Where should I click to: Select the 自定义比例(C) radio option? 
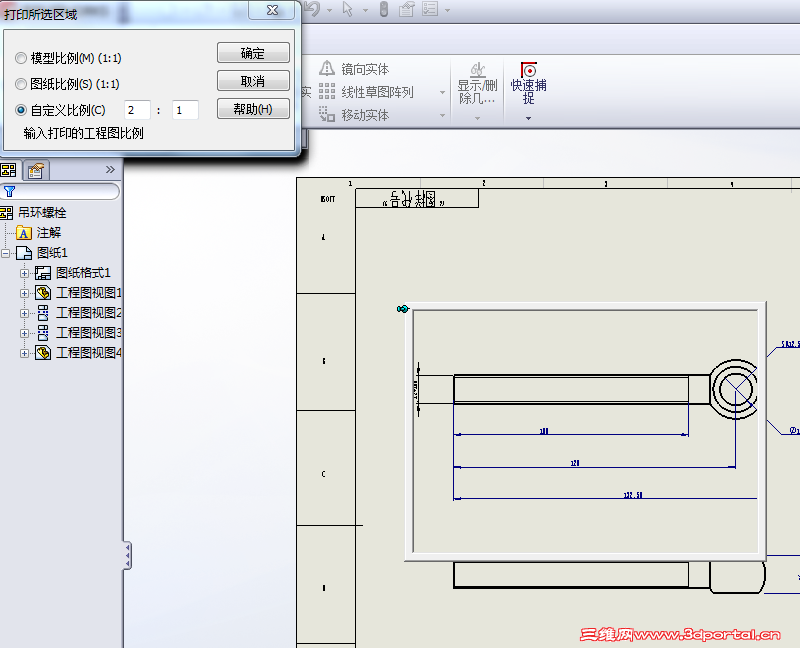21,110
